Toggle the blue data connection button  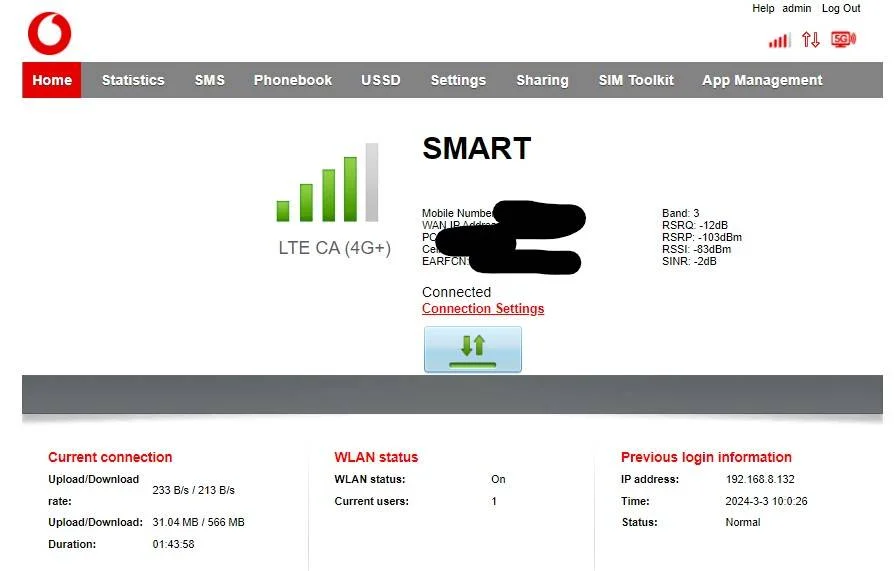(473, 349)
